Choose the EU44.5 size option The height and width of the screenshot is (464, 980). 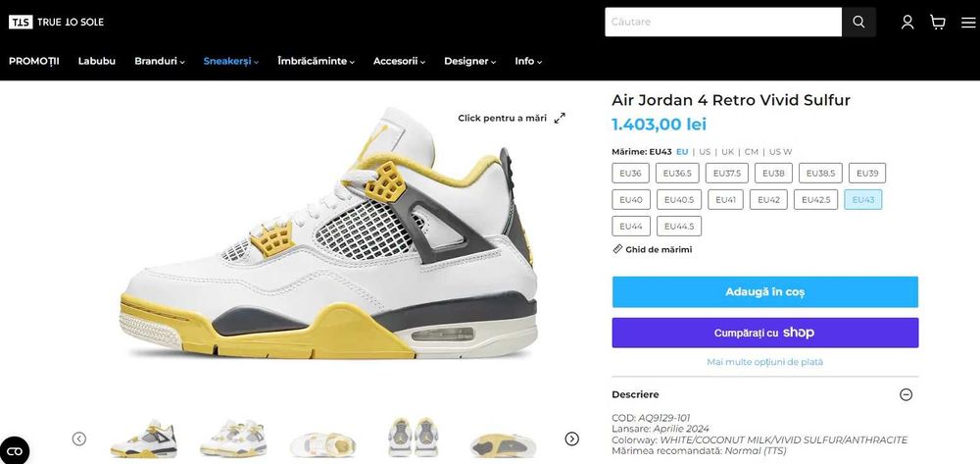[679, 226]
